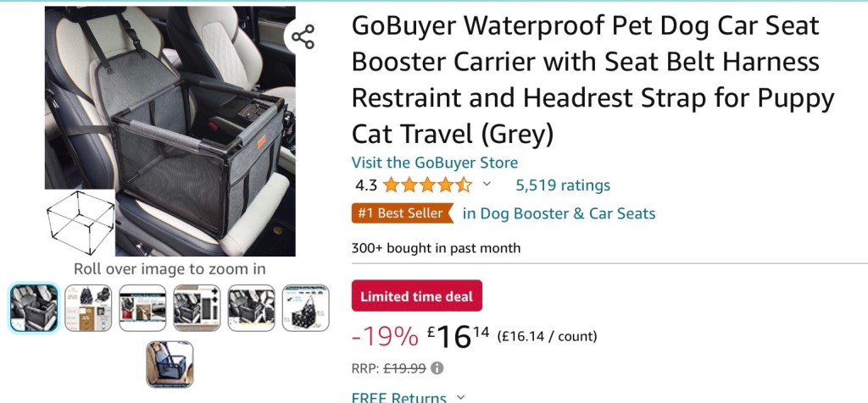Screen dimensions: 868x403
Task: Select the second thumbnail in the gallery row
Action: click(88, 307)
